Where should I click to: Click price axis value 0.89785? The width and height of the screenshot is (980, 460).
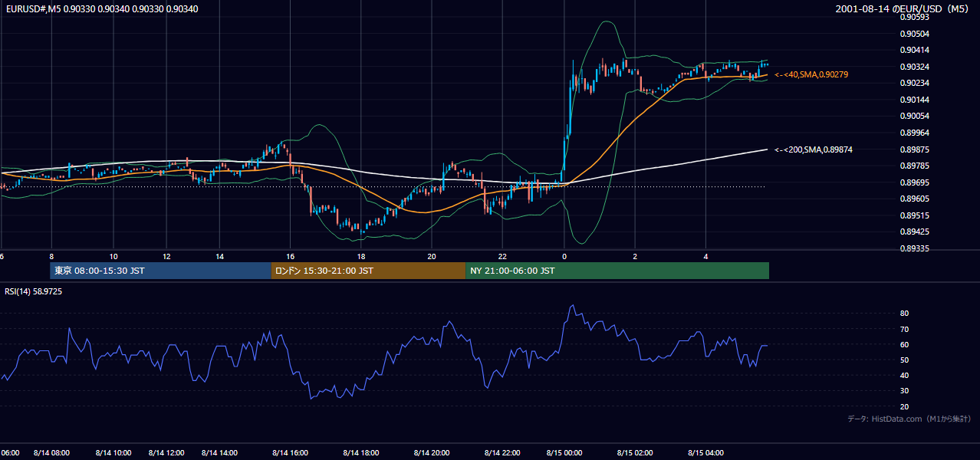coord(914,166)
